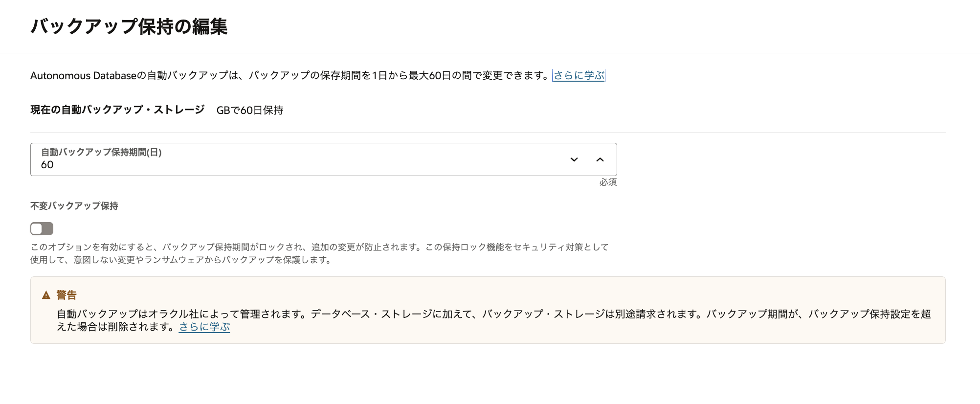The height and width of the screenshot is (404, 980).
Task: Click the バックアップ保持の編集 page title
Action: coord(129,26)
